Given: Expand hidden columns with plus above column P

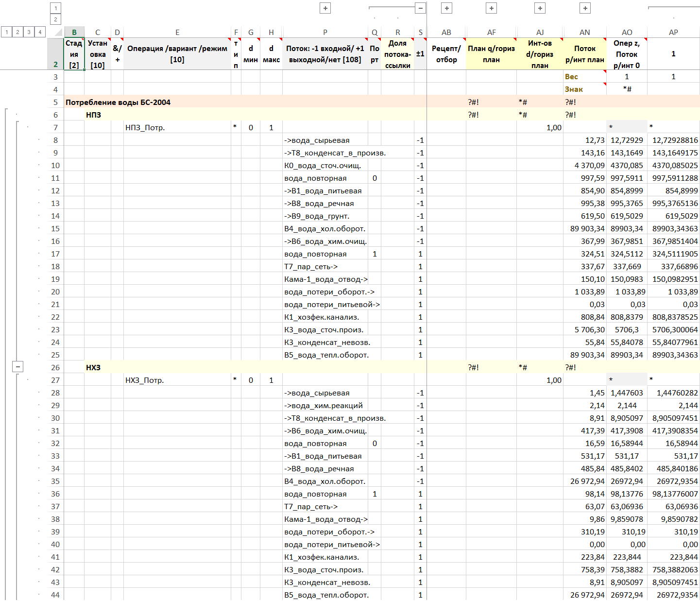Looking at the screenshot, I should pos(325,8).
